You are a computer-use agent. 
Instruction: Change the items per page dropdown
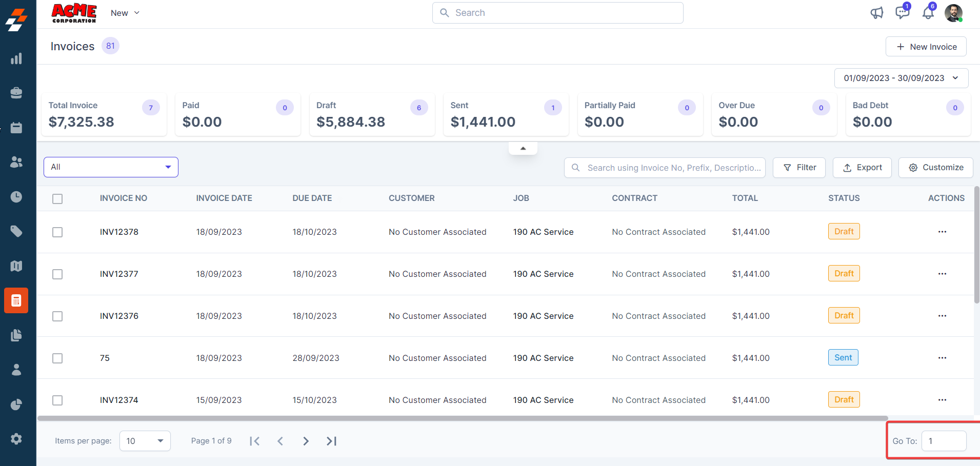click(x=145, y=441)
